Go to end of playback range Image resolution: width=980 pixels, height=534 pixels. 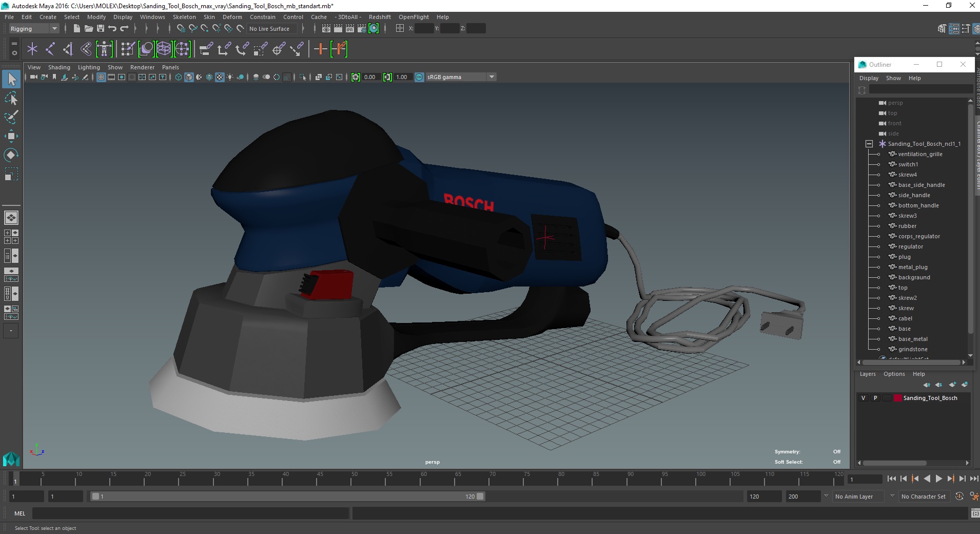point(974,479)
